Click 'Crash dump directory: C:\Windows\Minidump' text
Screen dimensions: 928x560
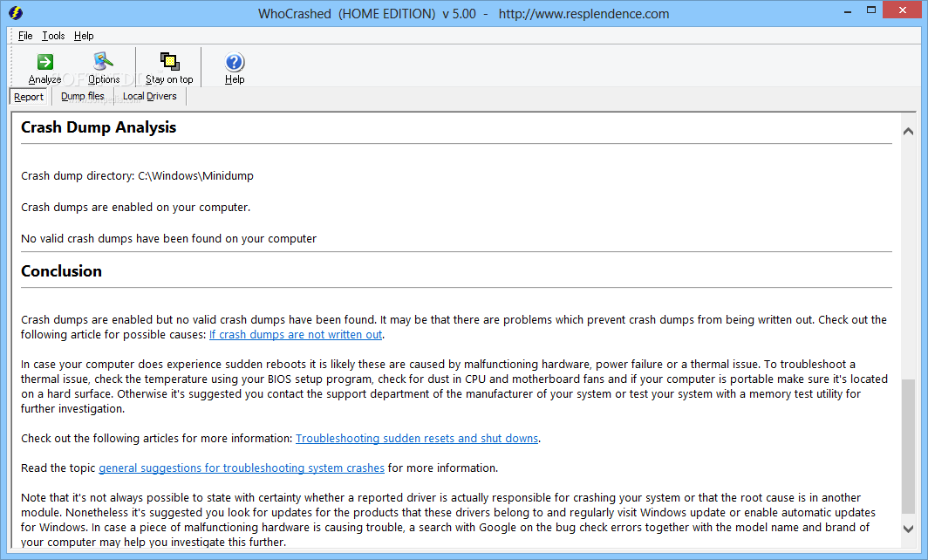point(137,176)
